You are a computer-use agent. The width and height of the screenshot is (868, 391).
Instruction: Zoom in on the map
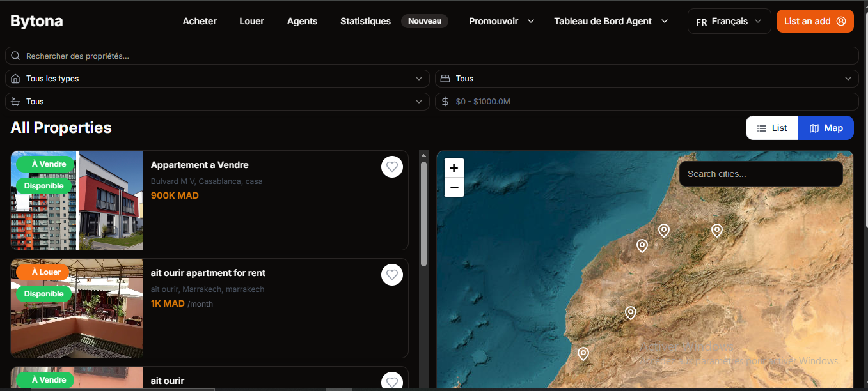(454, 168)
